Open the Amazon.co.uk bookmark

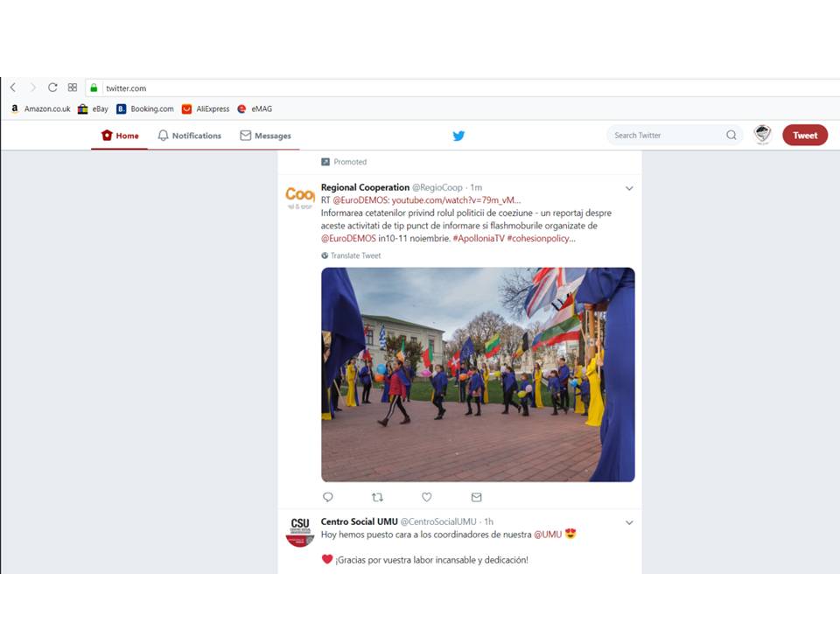point(41,108)
